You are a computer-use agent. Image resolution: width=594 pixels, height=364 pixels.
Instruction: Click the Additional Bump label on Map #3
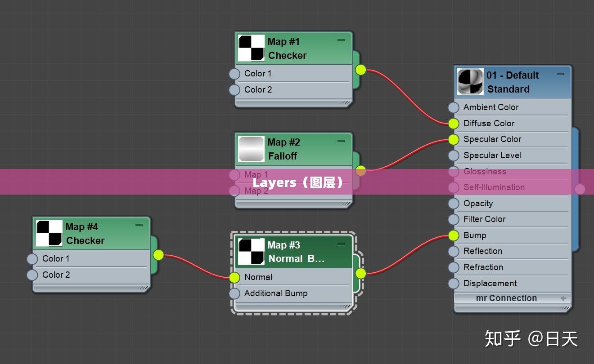point(276,293)
